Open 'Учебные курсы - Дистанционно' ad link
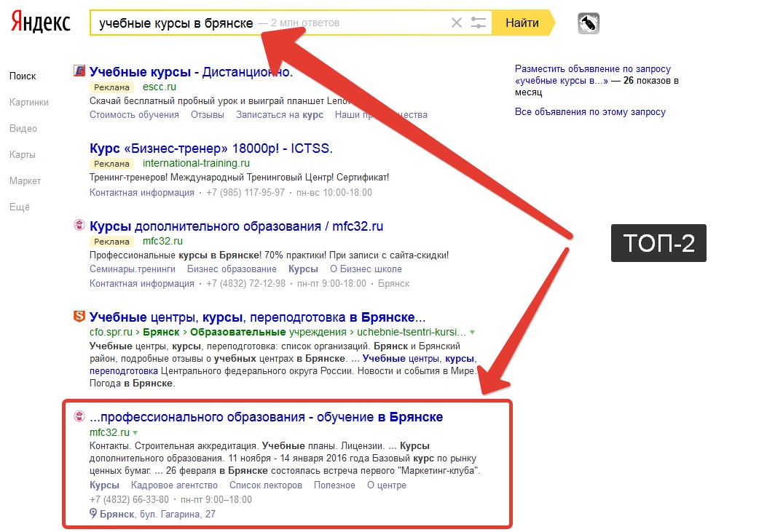The width and height of the screenshot is (767, 532). pyautogui.click(x=191, y=72)
